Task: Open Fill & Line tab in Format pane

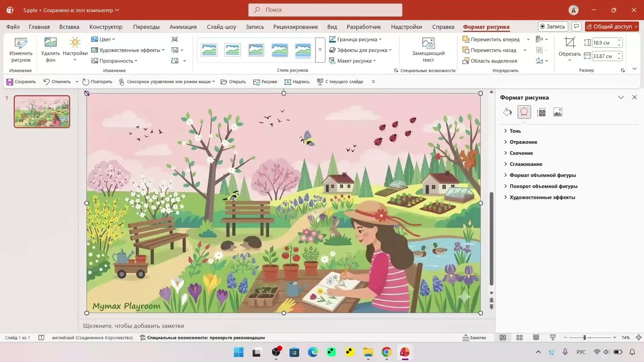Action: click(508, 112)
